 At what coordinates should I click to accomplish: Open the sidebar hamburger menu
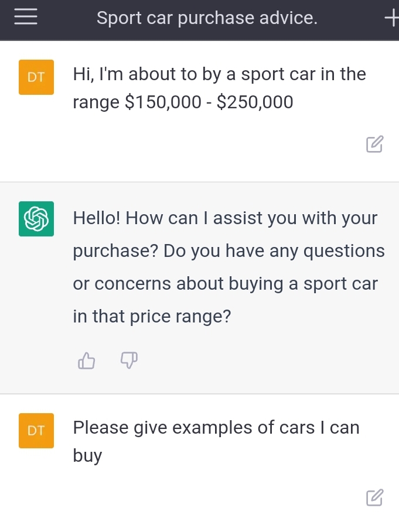26,18
